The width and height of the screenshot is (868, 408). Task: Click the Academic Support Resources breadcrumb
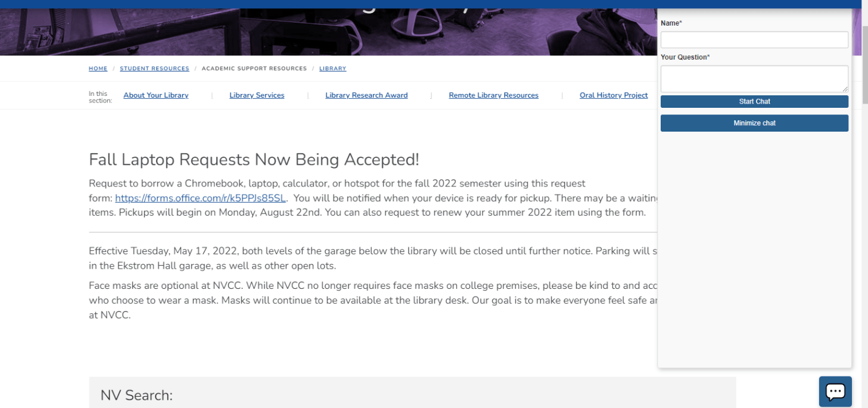pyautogui.click(x=254, y=68)
